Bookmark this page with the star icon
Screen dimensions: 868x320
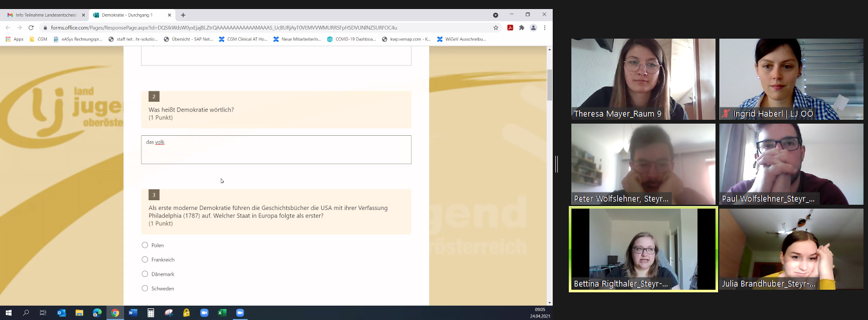click(x=495, y=28)
